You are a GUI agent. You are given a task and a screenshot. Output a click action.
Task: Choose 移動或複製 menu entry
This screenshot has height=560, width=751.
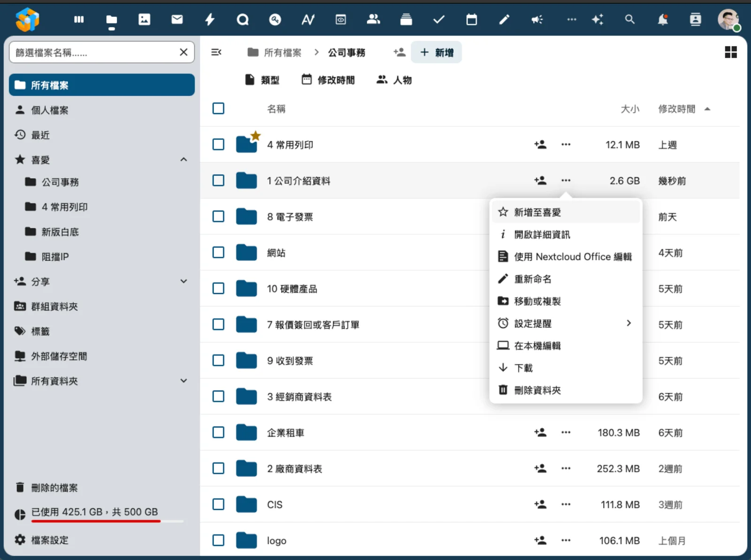(566, 301)
